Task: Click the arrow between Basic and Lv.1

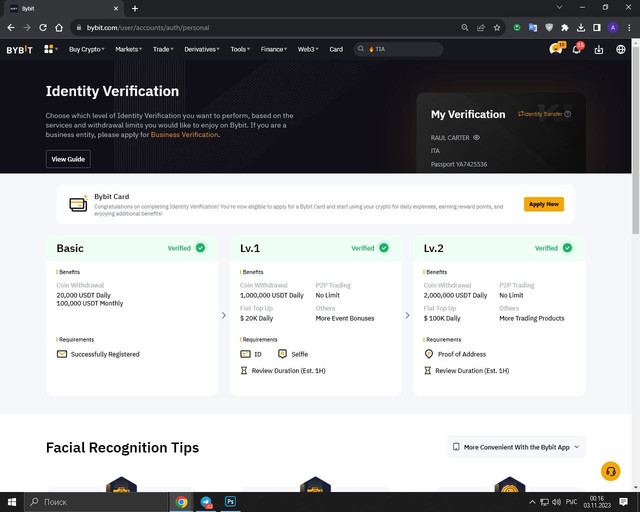Action: 224,315
